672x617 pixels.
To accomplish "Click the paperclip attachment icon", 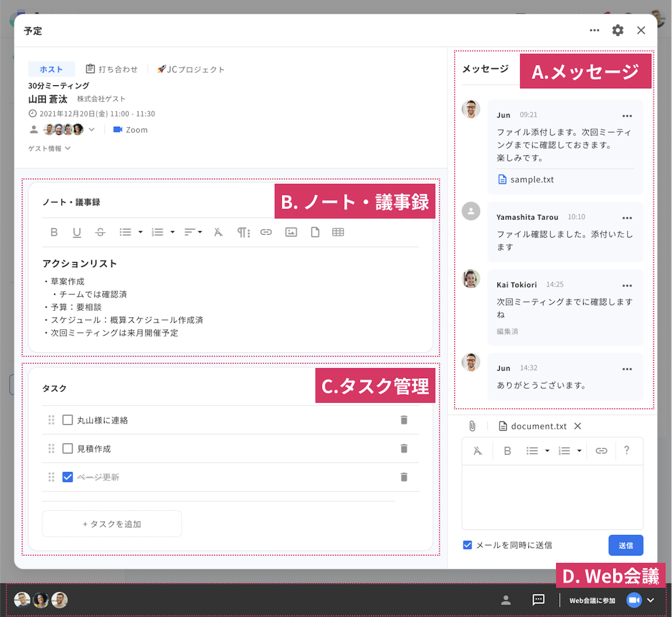I will [472, 426].
